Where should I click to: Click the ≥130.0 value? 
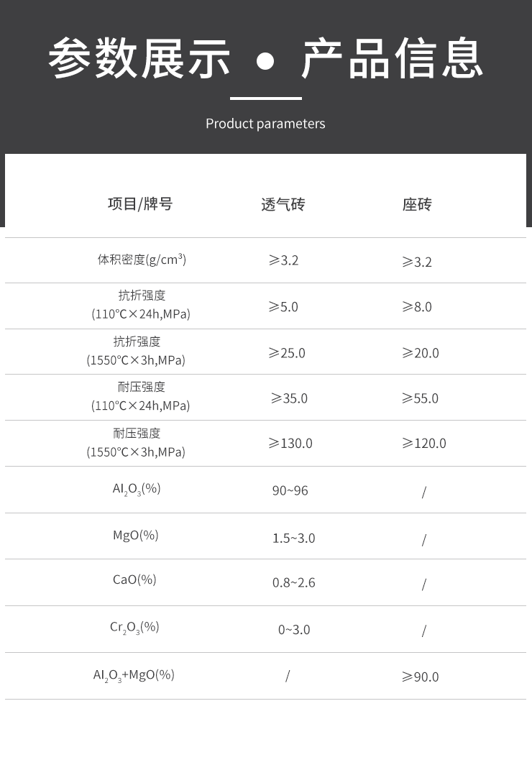[x=290, y=444]
